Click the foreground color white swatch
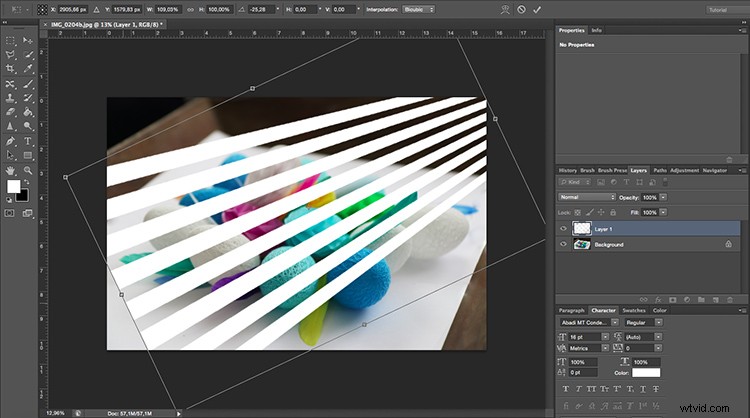 click(13, 186)
